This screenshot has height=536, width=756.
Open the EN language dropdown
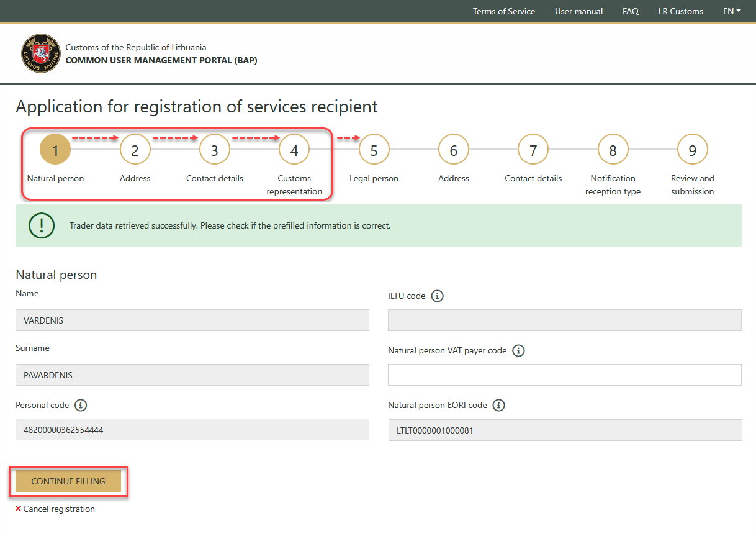pyautogui.click(x=732, y=11)
